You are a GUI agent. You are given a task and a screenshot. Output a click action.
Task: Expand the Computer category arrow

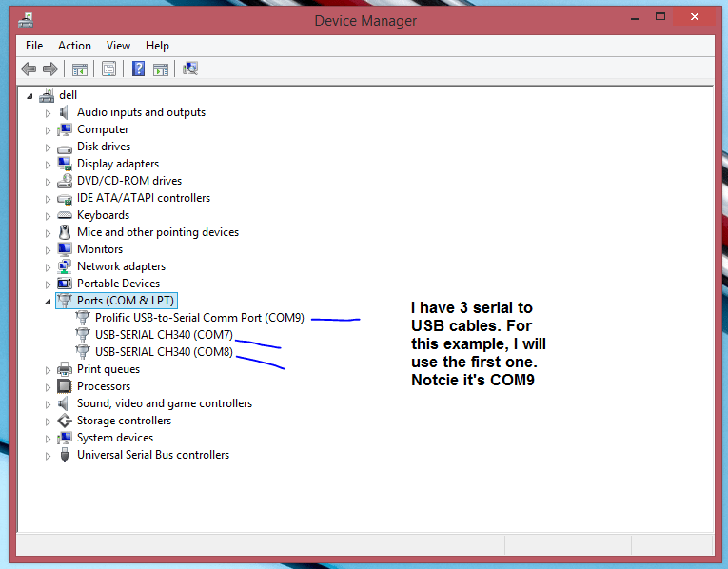pos(48,130)
